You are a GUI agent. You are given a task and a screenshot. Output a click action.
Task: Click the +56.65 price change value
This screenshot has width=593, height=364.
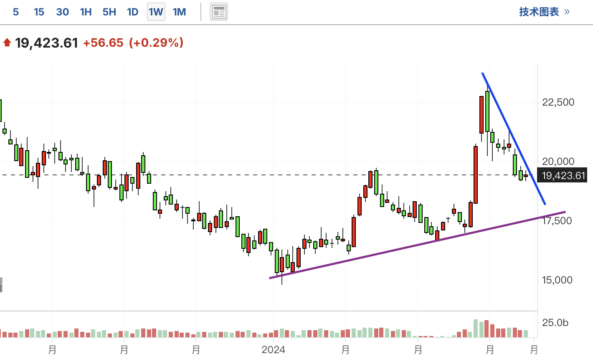click(x=103, y=43)
